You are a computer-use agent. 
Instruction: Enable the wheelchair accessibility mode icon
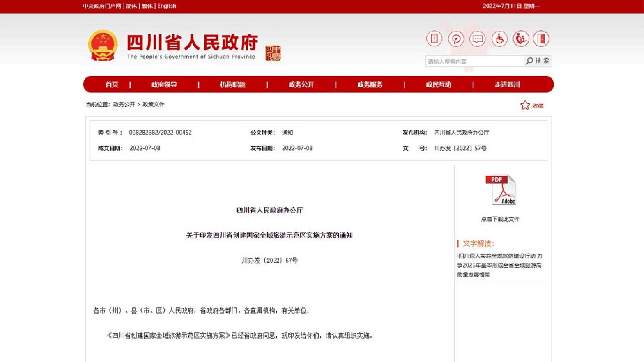coord(500,39)
